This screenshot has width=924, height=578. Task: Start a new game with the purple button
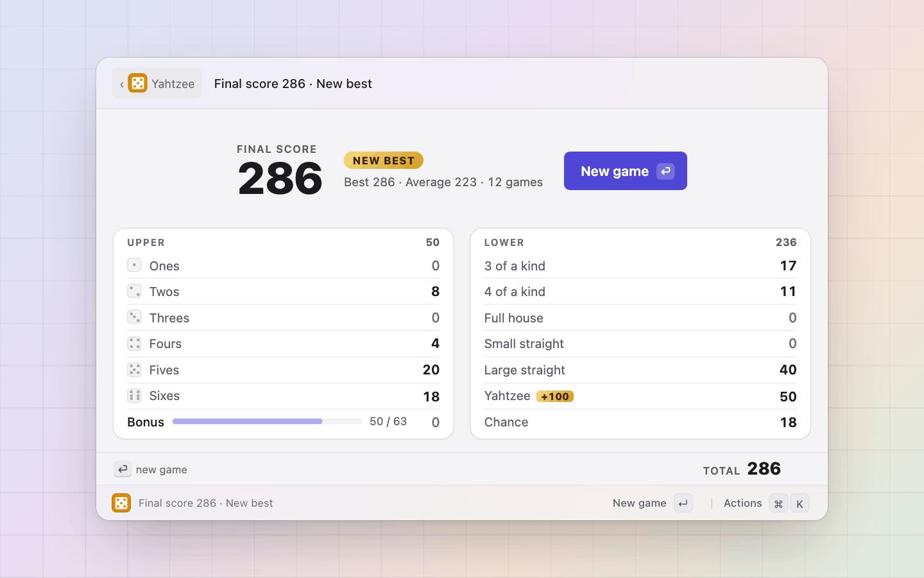[x=626, y=171]
